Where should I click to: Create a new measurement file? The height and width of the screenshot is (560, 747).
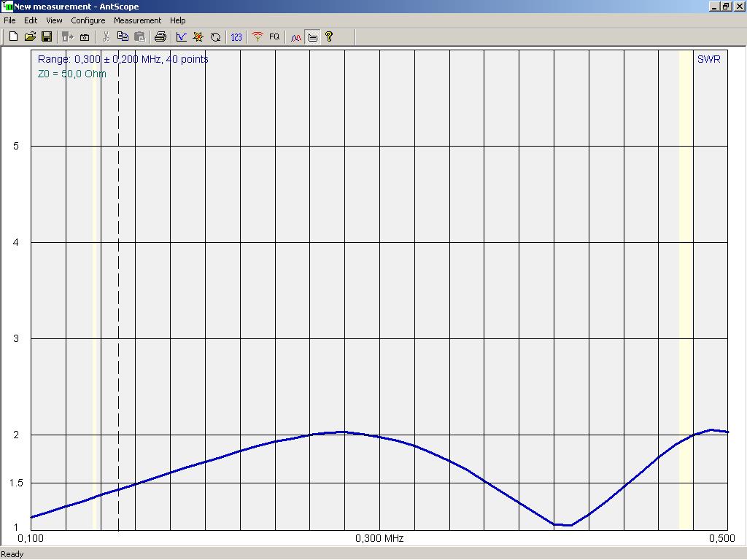point(13,36)
